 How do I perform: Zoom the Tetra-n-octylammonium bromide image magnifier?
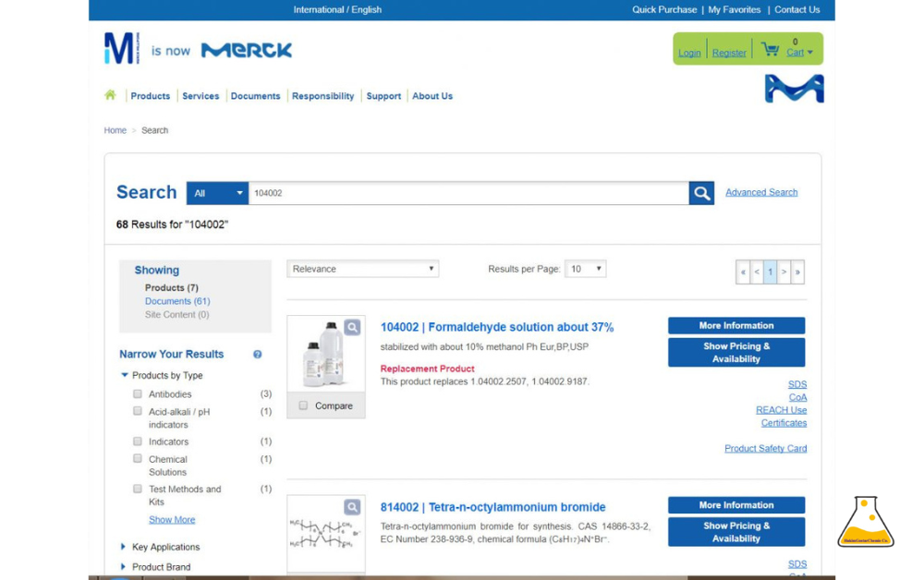coord(352,507)
